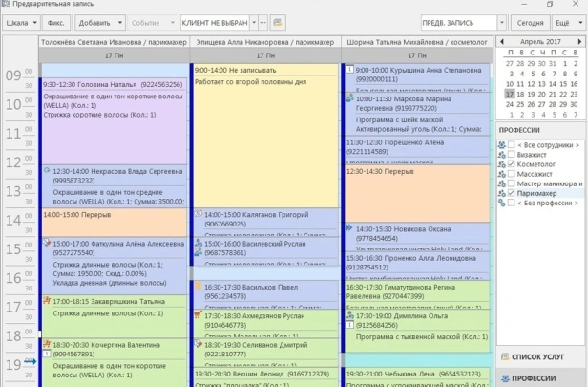The width and height of the screenshot is (588, 387).
Task: Go to previous month in the calendar
Action: point(500,42)
